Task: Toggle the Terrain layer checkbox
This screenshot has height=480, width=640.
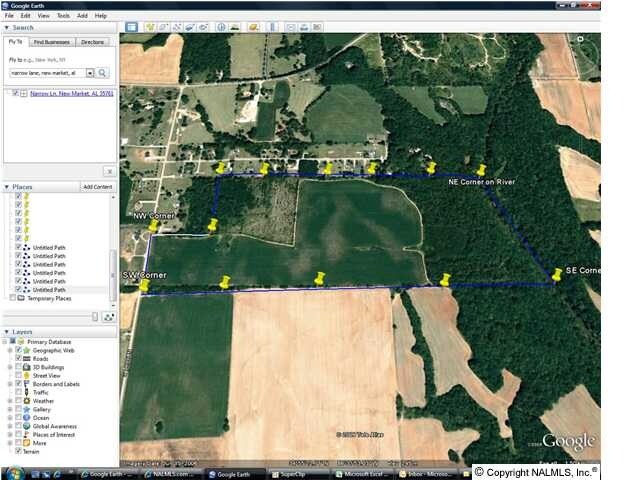Action: [18, 451]
